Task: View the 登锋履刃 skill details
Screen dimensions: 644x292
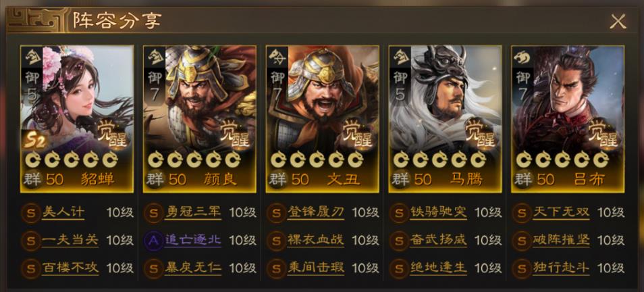Action: [316, 213]
